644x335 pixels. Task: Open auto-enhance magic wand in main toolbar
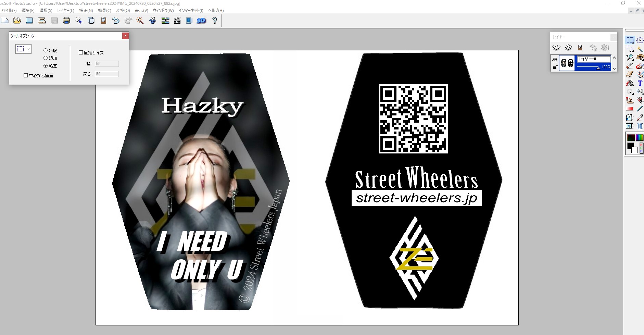[140, 21]
